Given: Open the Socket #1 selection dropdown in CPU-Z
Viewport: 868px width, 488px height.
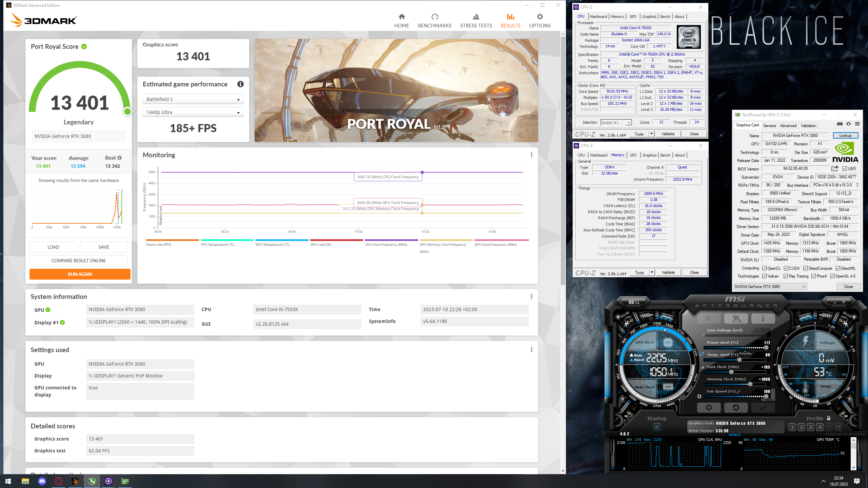Looking at the screenshot, I should tap(616, 123).
